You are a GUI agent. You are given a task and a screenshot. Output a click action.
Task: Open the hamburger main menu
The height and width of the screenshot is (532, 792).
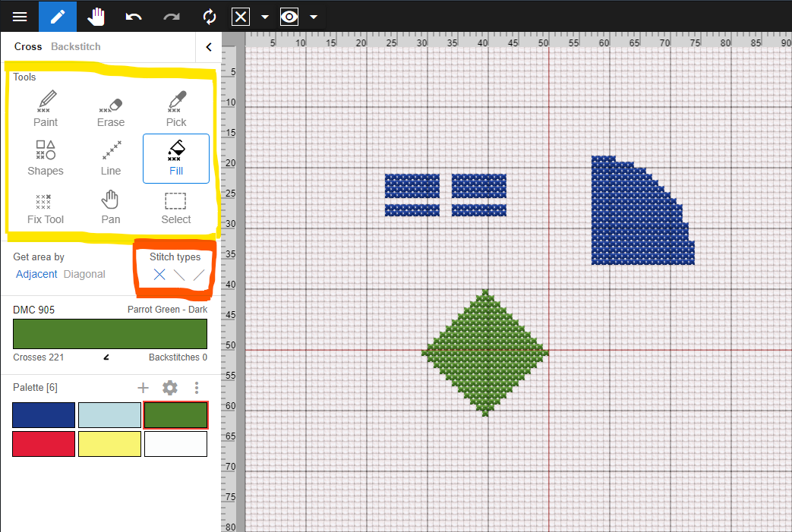[20, 17]
